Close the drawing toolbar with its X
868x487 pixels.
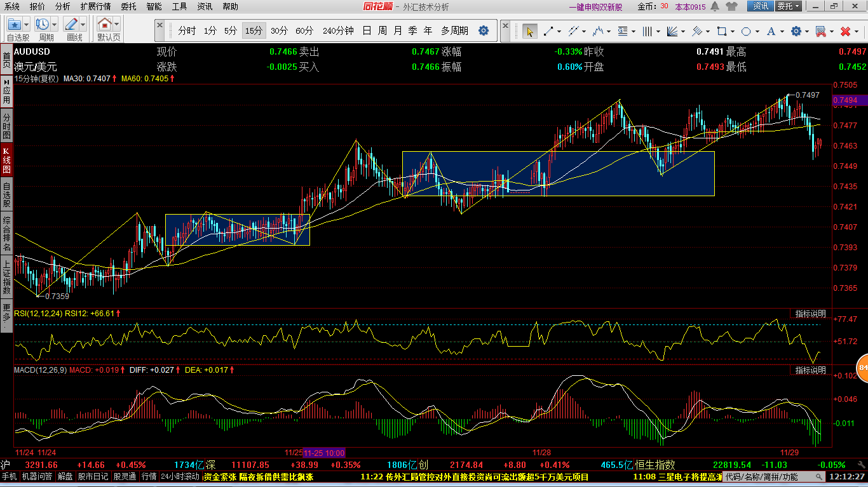505,26
